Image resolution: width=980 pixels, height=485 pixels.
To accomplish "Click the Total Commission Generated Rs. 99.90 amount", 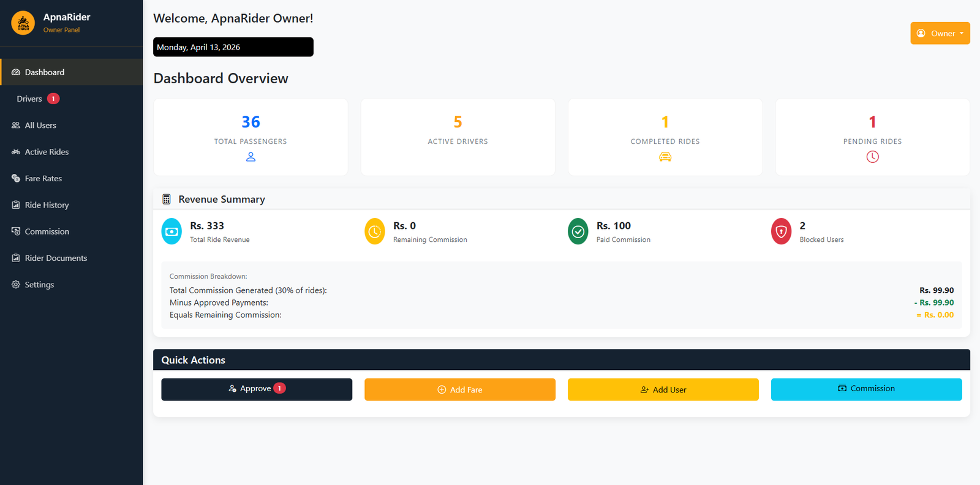I will click(x=937, y=290).
